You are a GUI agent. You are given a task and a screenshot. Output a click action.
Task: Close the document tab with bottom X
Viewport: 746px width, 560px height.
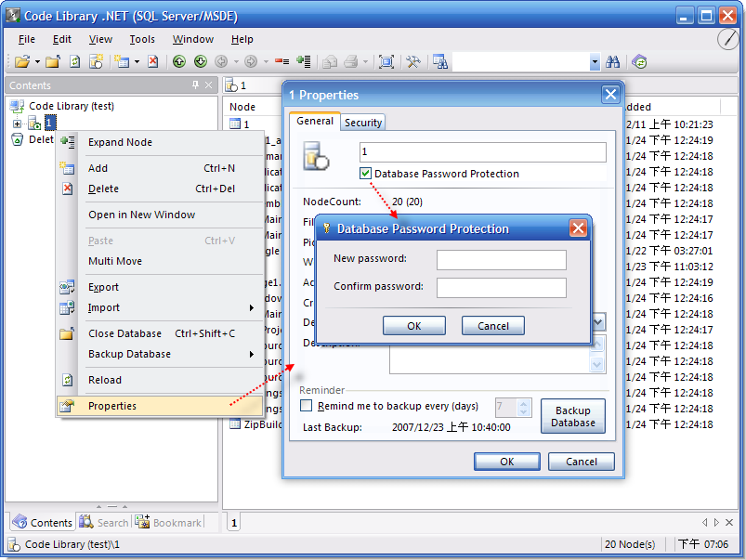tap(729, 523)
